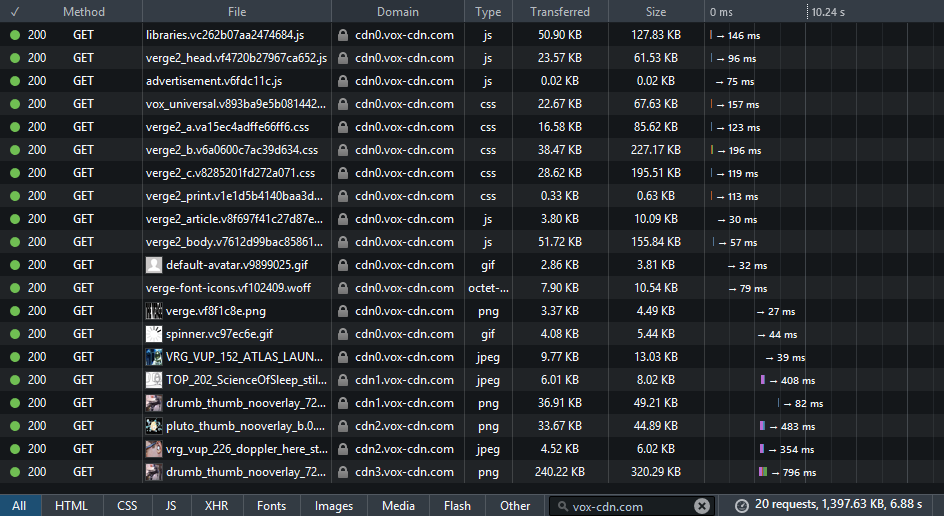Click the default-avatar.v9899025.gif thumbnail
Viewport: 944px width, 516px height.
coord(154,265)
